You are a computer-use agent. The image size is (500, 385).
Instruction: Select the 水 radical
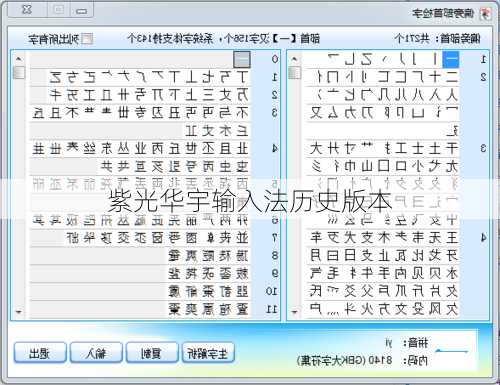tap(452, 273)
